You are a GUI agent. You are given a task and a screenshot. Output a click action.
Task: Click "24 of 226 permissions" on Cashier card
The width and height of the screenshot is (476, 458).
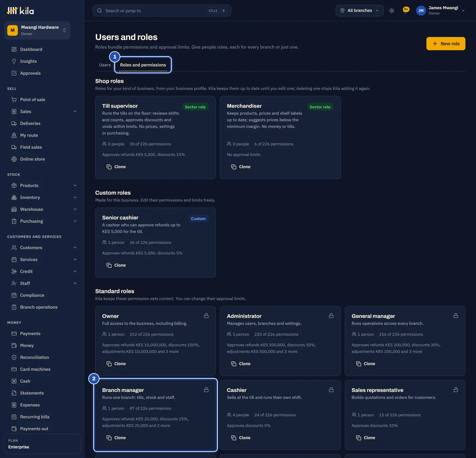click(x=275, y=415)
